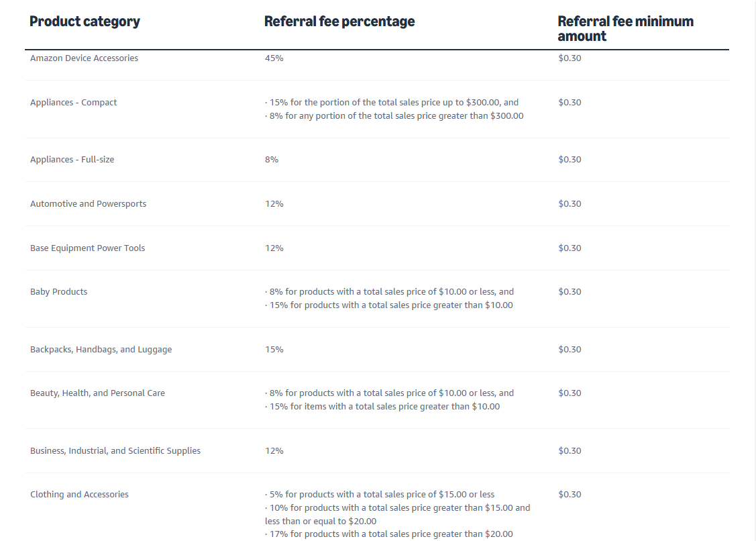Select the Appliances - Compact category
This screenshot has width=756, height=541.
click(73, 102)
